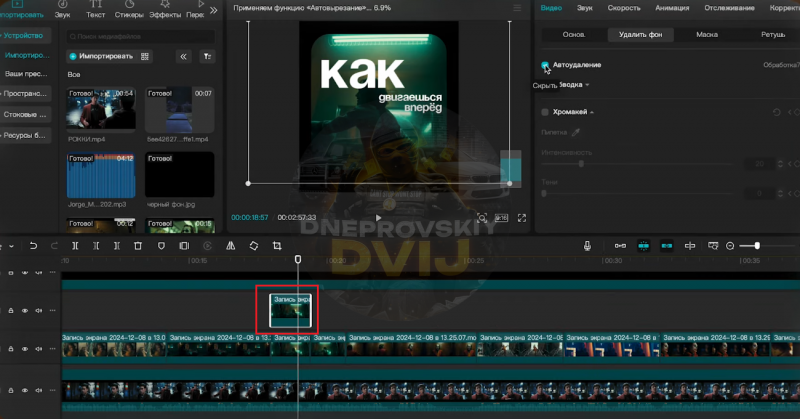
Task: Expand the Пространс... sidebar item
Action: (24, 94)
